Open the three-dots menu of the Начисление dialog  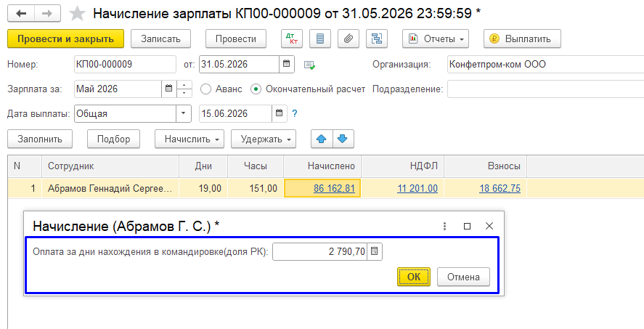tap(444, 226)
